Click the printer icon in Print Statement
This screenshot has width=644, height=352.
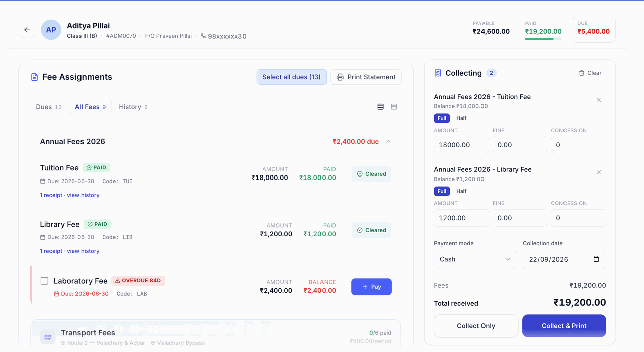point(340,77)
